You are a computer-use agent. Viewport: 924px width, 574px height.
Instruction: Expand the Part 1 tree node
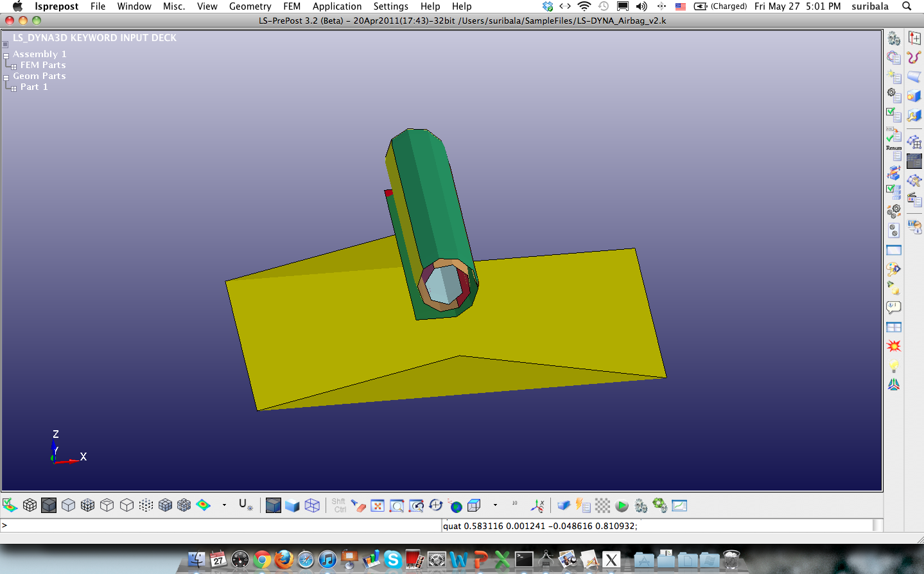pyautogui.click(x=13, y=89)
